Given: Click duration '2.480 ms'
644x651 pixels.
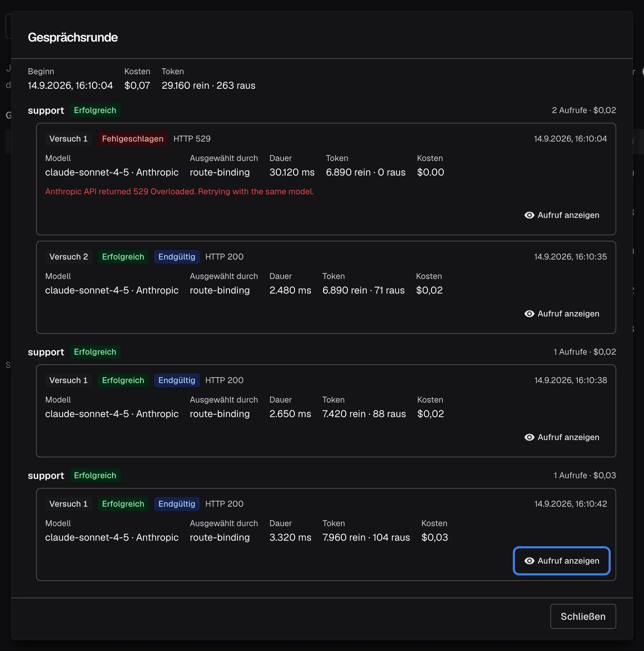Looking at the screenshot, I should [x=290, y=290].
